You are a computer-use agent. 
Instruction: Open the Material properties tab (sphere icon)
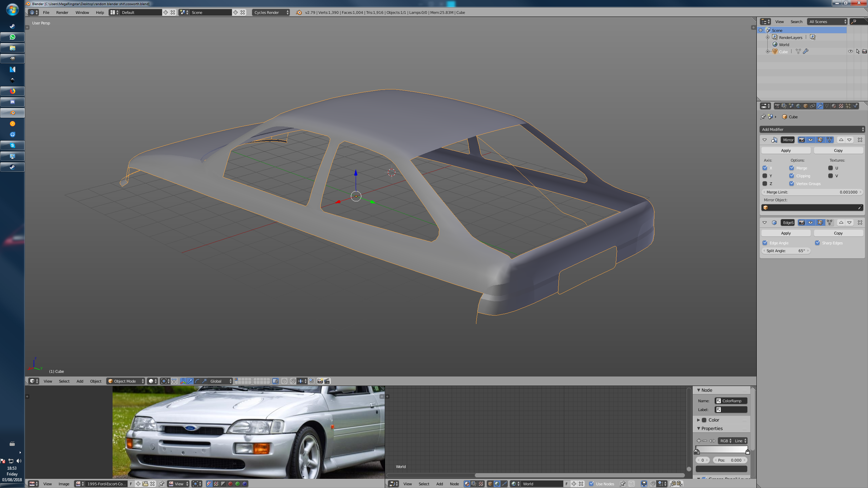tap(834, 106)
